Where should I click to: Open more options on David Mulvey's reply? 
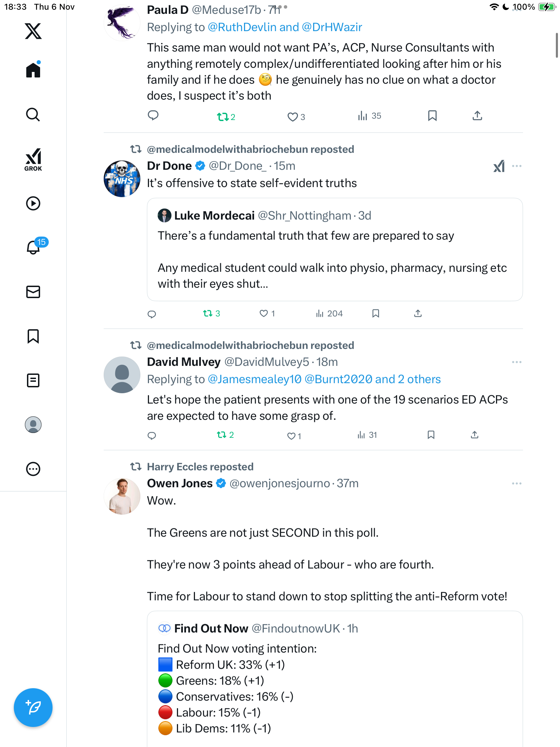coord(516,362)
